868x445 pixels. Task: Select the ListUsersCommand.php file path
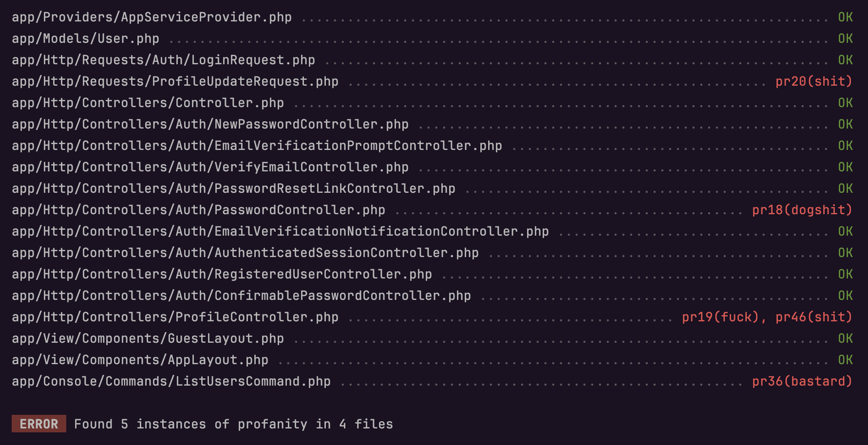point(171,381)
